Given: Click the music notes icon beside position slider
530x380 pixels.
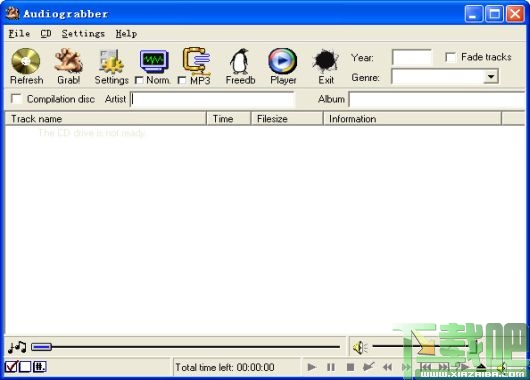Looking at the screenshot, I should tap(17, 347).
